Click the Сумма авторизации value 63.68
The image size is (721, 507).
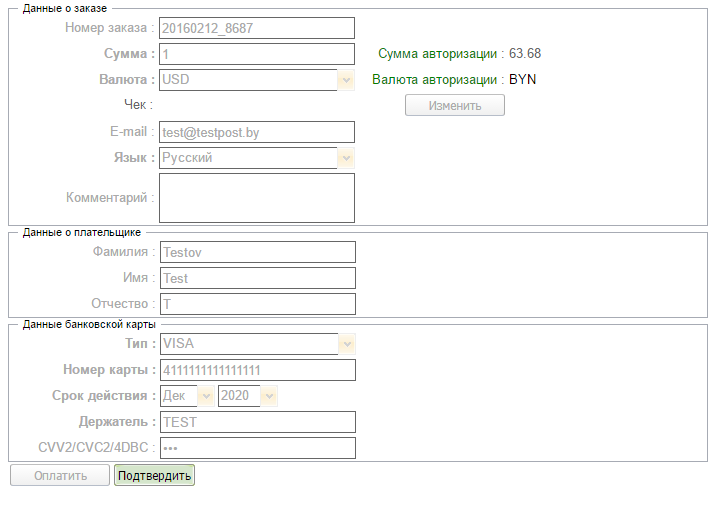[x=525, y=54]
